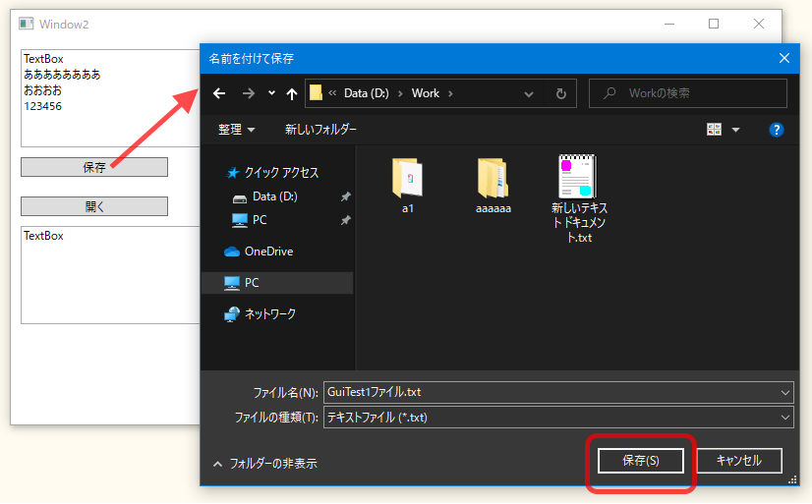Viewport: 812px width, 504px height.
Task: Open help with the question mark icon
Action: click(776, 130)
